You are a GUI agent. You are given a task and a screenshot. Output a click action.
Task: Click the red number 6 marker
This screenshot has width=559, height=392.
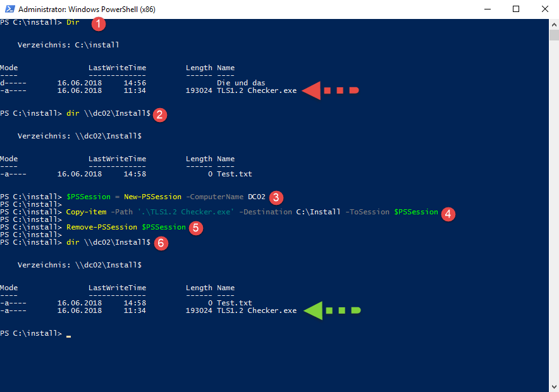pyautogui.click(x=161, y=243)
